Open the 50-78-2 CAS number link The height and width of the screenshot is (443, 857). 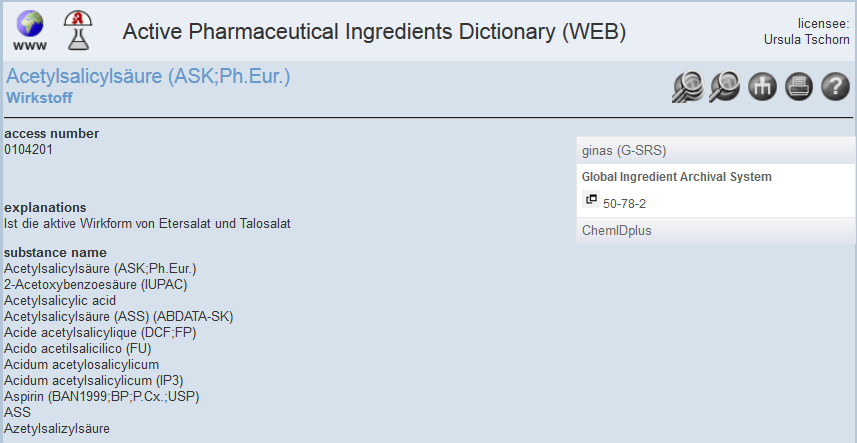pyautogui.click(x=624, y=204)
